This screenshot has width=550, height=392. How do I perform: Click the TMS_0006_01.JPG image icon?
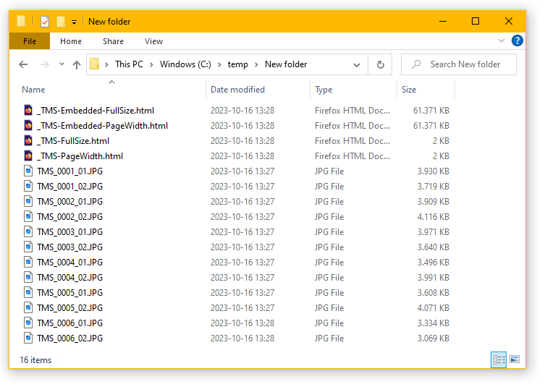coord(28,323)
